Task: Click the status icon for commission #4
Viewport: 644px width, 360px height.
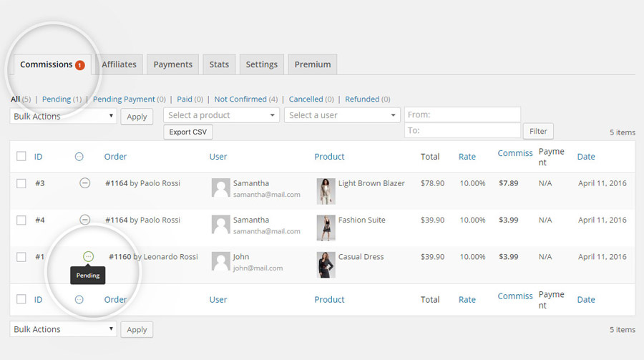Action: click(x=84, y=220)
